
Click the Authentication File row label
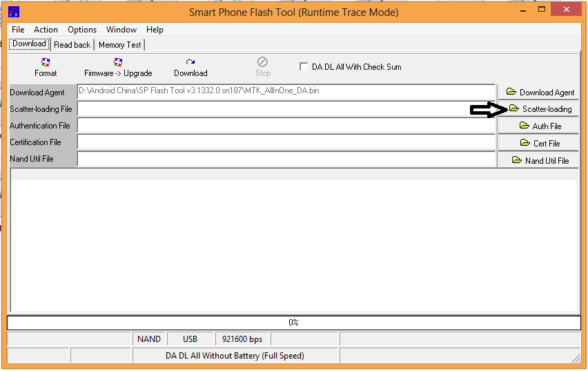point(40,126)
